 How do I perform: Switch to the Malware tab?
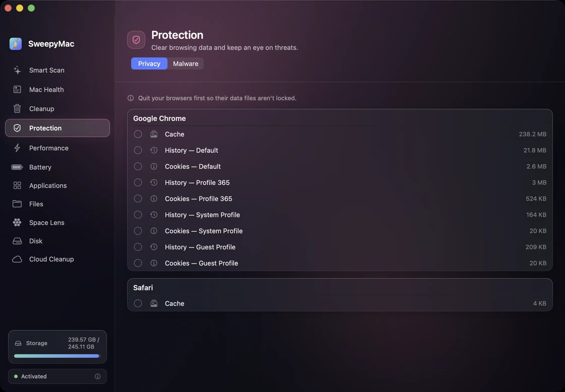click(186, 64)
